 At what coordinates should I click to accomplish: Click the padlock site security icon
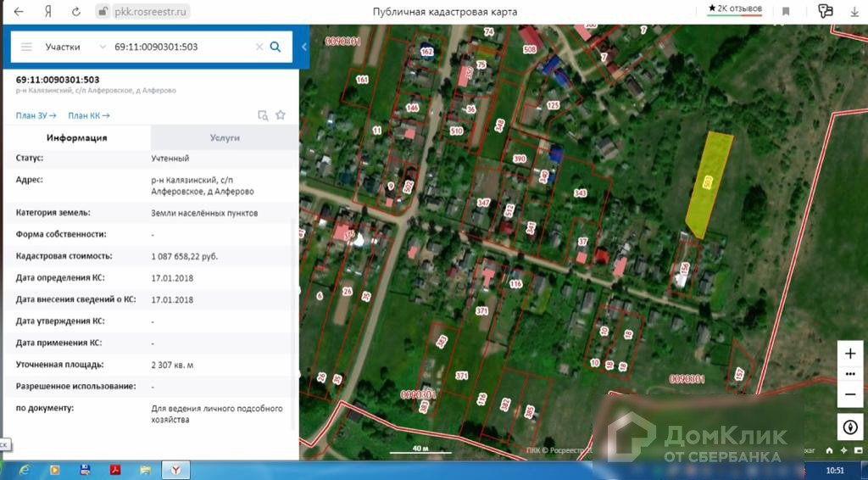[x=103, y=12]
